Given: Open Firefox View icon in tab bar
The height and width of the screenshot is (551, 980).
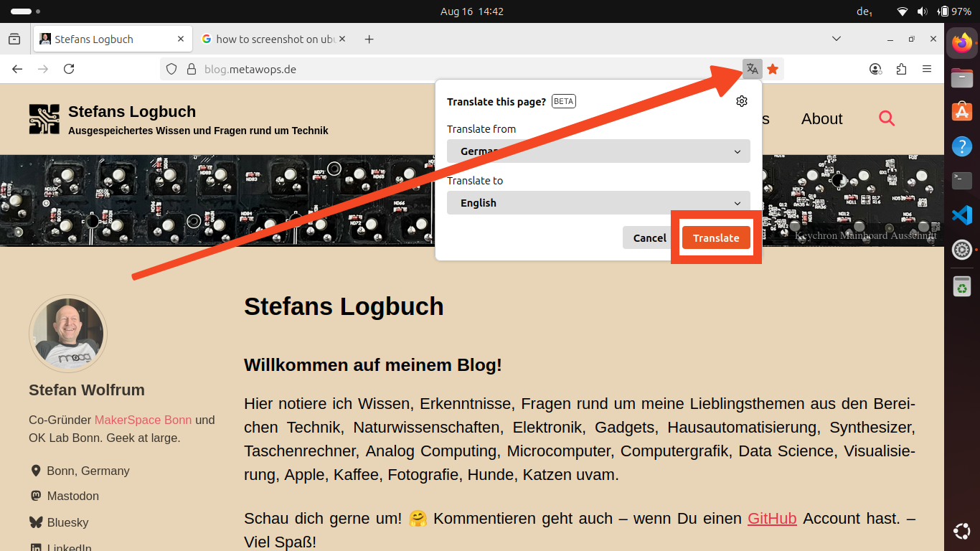Looking at the screenshot, I should tap(14, 39).
